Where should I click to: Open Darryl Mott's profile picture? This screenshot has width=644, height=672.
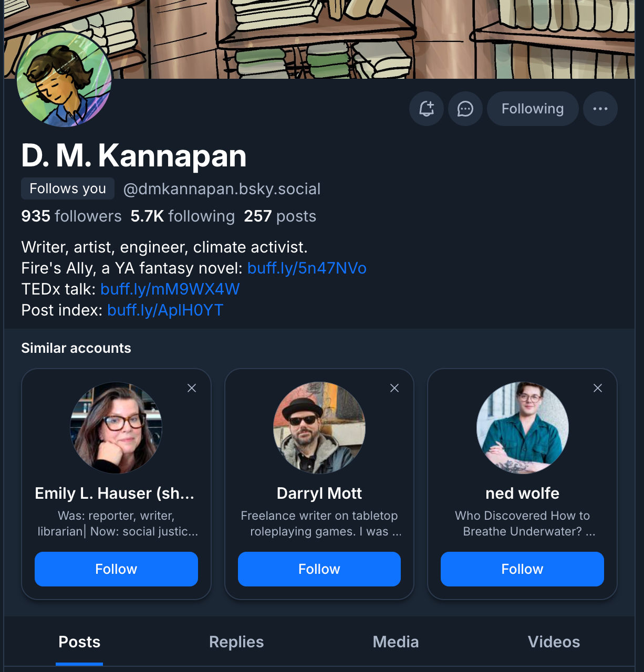319,427
